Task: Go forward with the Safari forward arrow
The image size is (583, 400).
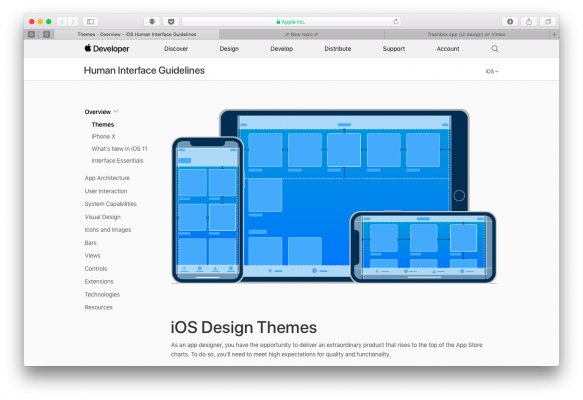Action: click(73, 22)
